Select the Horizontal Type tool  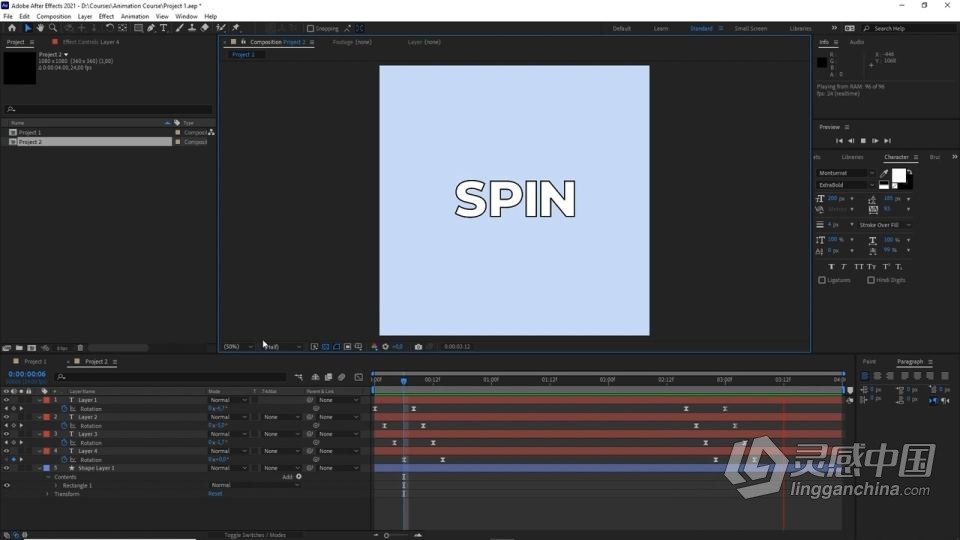pyautogui.click(x=163, y=28)
